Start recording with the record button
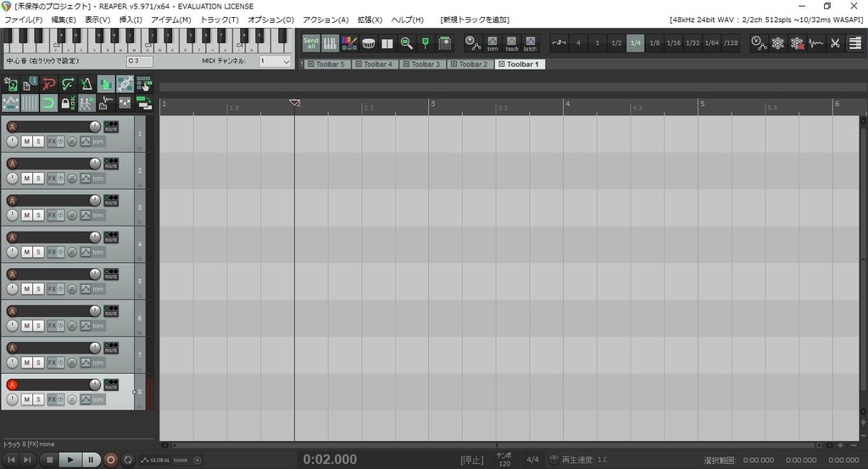 (x=111, y=460)
